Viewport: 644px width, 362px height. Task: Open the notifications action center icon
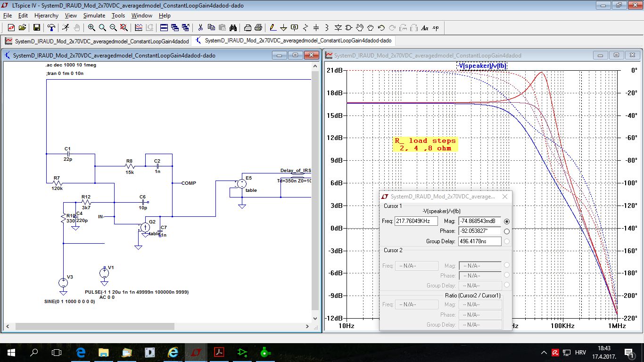point(629,352)
